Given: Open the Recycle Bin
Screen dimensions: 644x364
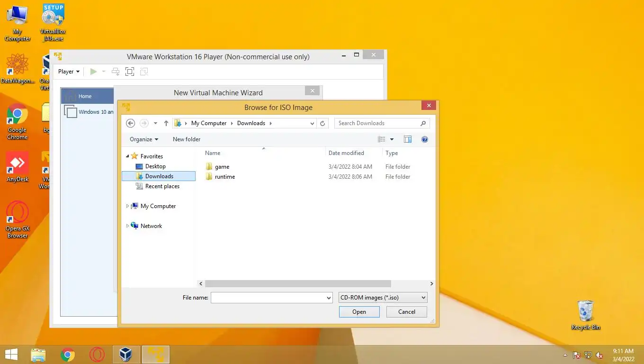Looking at the screenshot, I should (586, 315).
